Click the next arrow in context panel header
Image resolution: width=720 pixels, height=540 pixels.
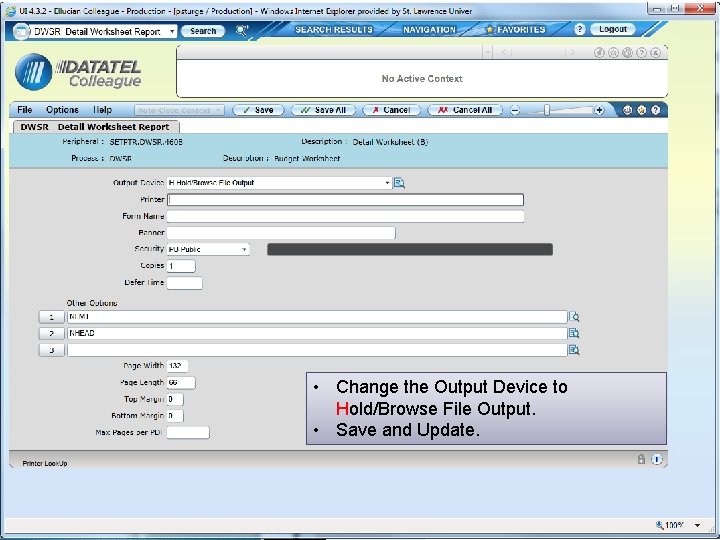tap(572, 52)
